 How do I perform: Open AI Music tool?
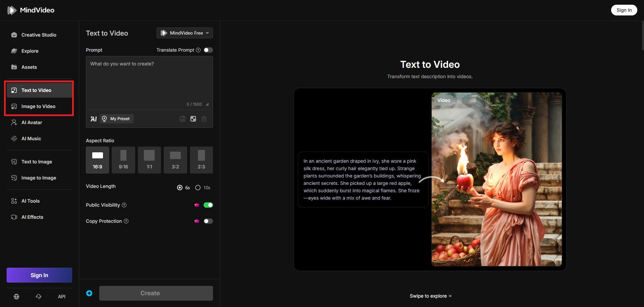click(x=39, y=139)
